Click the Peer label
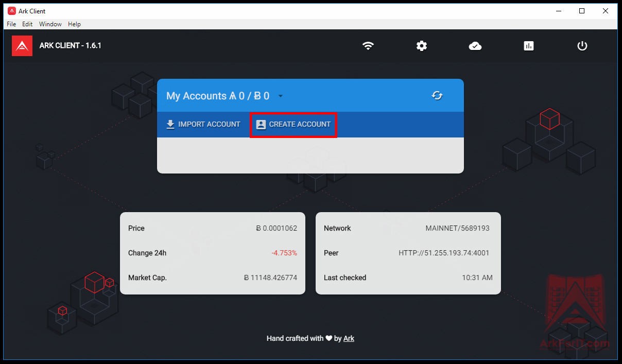This screenshot has height=364, width=622. pyautogui.click(x=331, y=253)
